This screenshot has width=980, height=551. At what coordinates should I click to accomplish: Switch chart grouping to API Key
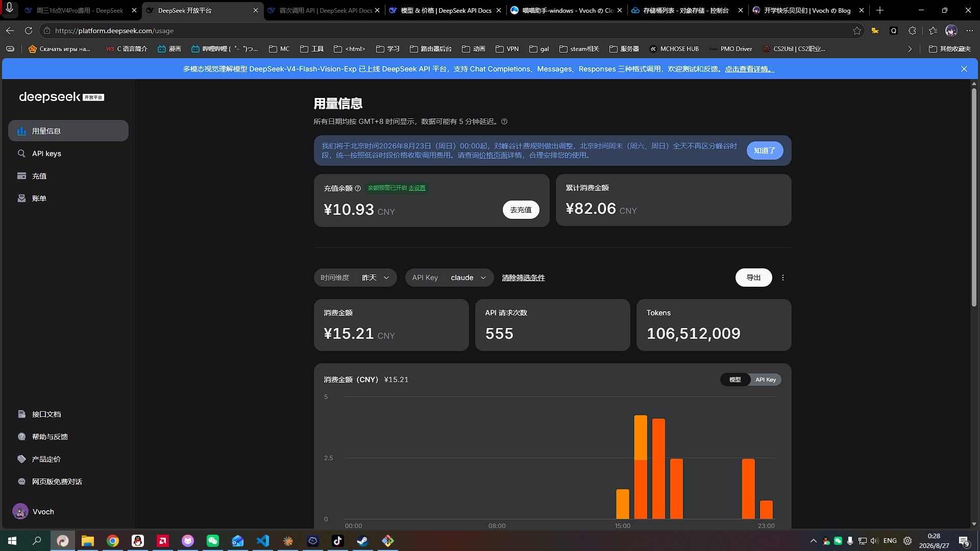pos(766,380)
